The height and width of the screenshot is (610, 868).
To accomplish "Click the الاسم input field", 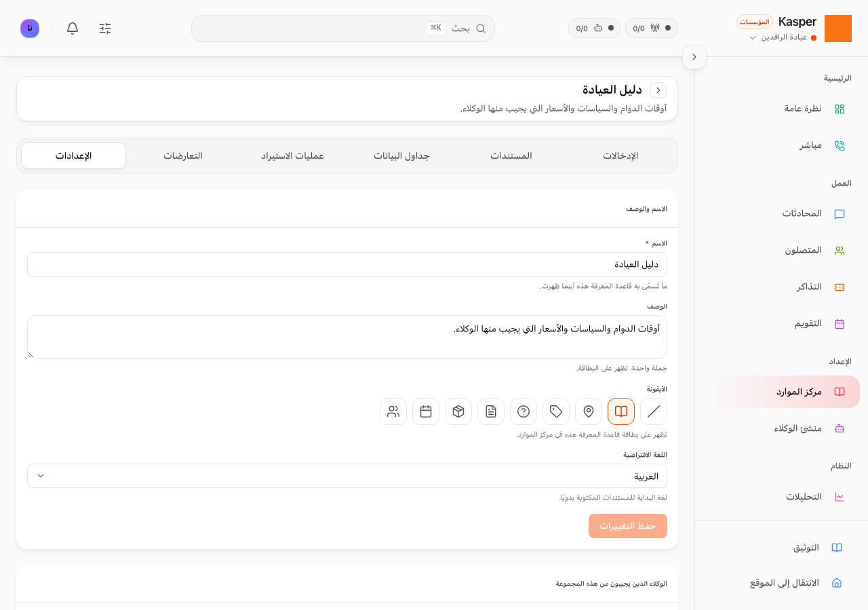I will pyautogui.click(x=347, y=264).
